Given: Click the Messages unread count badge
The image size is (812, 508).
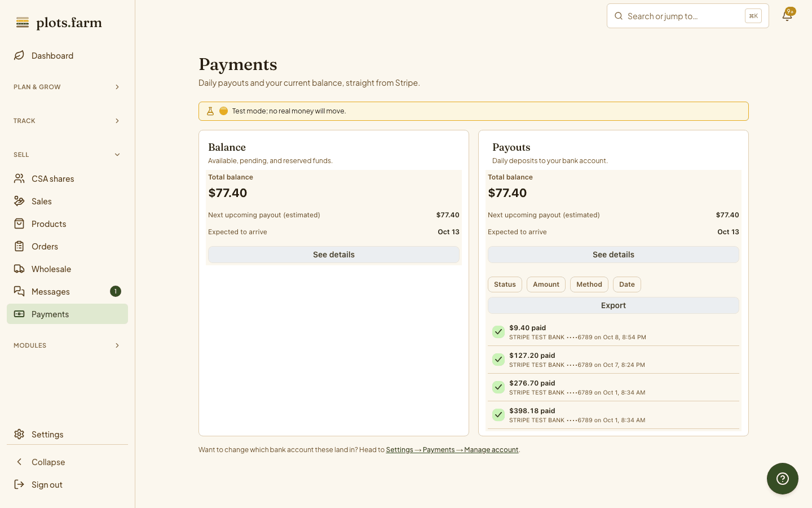Looking at the screenshot, I should [x=116, y=291].
